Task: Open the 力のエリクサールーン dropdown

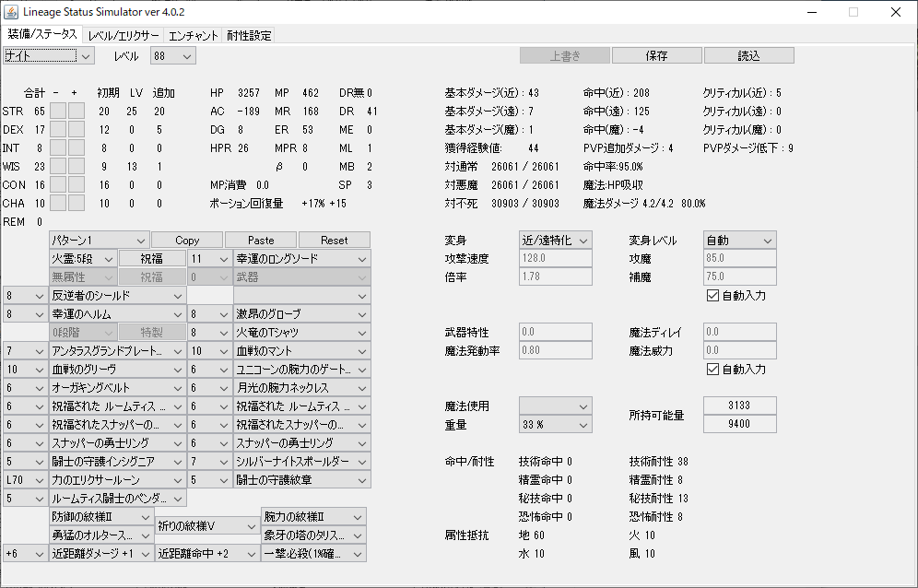Action: 118,480
